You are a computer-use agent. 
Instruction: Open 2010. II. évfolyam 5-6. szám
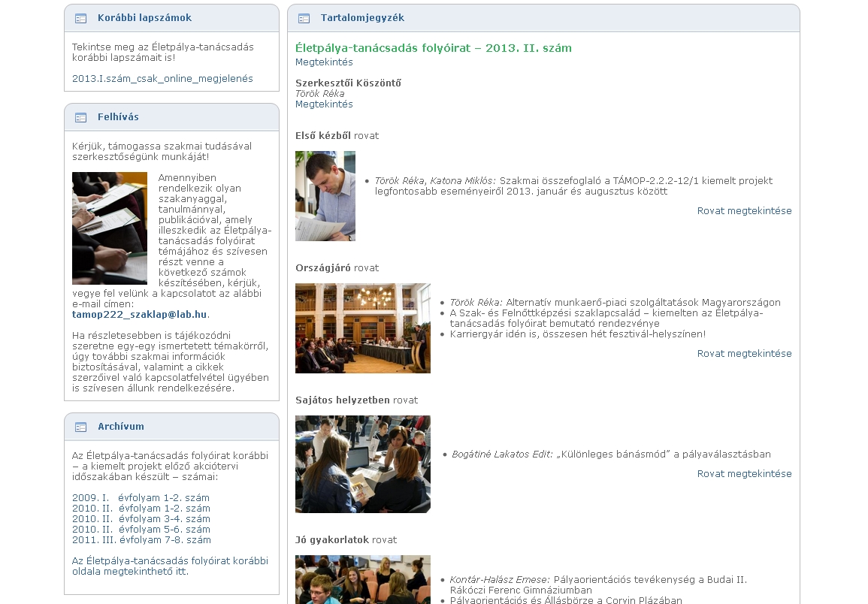[x=141, y=530]
